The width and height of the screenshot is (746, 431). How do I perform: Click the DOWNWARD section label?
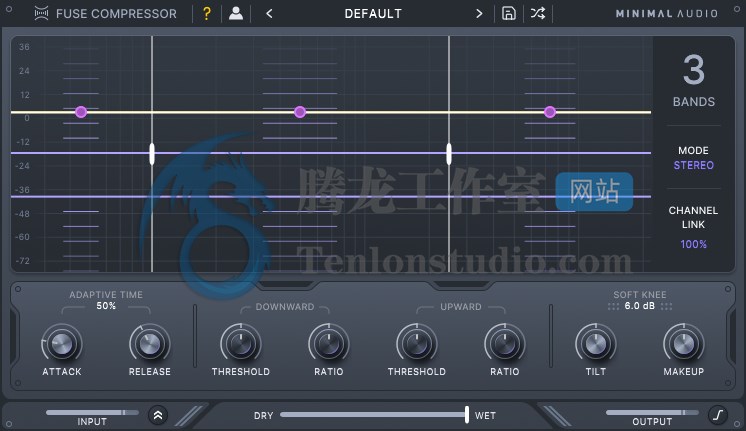[x=285, y=307]
